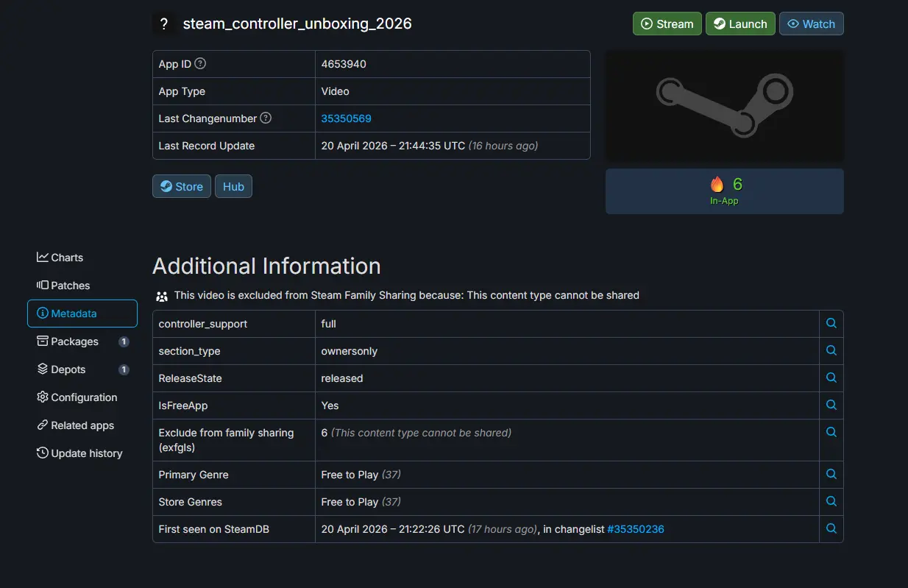
Task: Click the search icon in controller_support row
Action: (831, 323)
